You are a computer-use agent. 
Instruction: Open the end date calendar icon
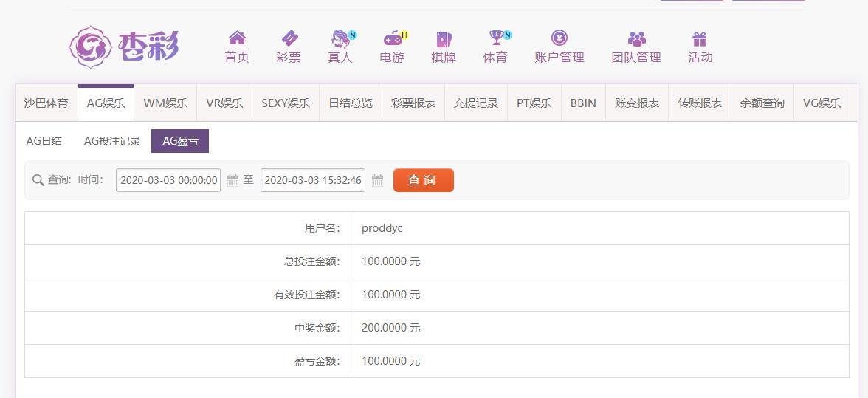378,180
